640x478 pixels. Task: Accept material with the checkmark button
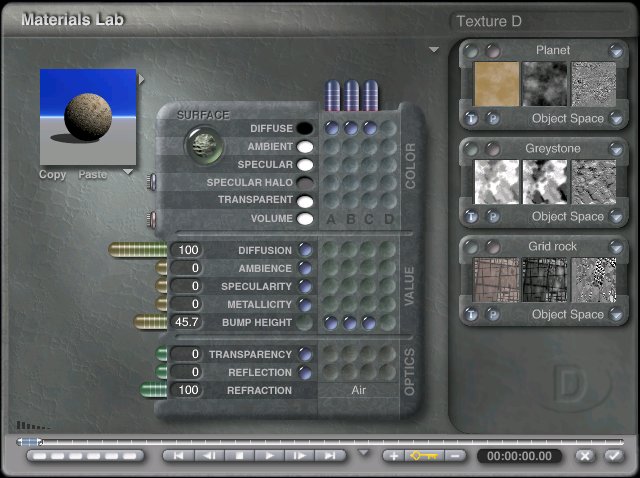614,456
